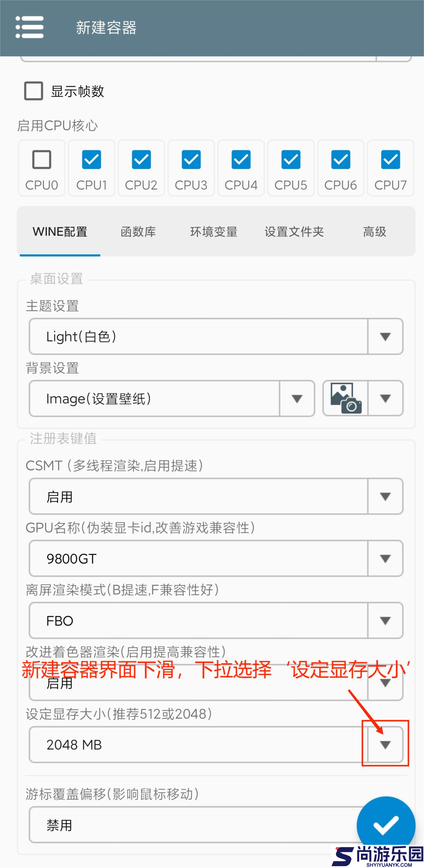The image size is (424, 868).
Task: Expand the FBO offscreen rendering dropdown
Action: pos(385,621)
